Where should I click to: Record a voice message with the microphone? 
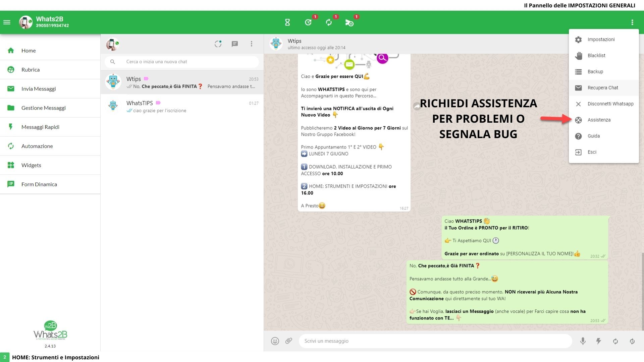(583, 341)
